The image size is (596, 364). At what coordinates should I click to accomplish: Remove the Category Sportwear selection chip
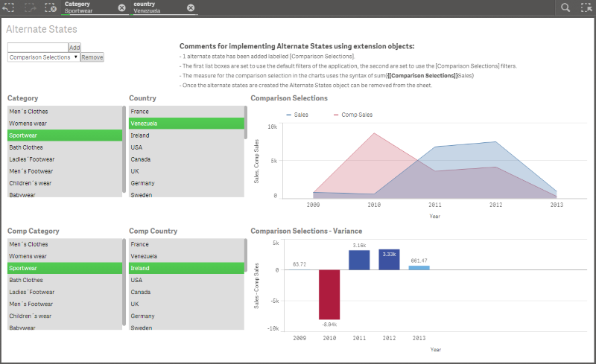pyautogui.click(x=121, y=7)
